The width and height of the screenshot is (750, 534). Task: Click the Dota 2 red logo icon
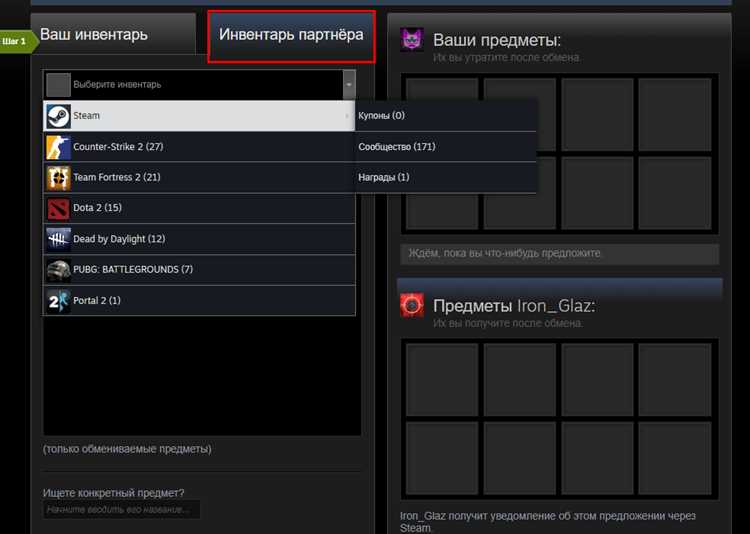click(58, 208)
